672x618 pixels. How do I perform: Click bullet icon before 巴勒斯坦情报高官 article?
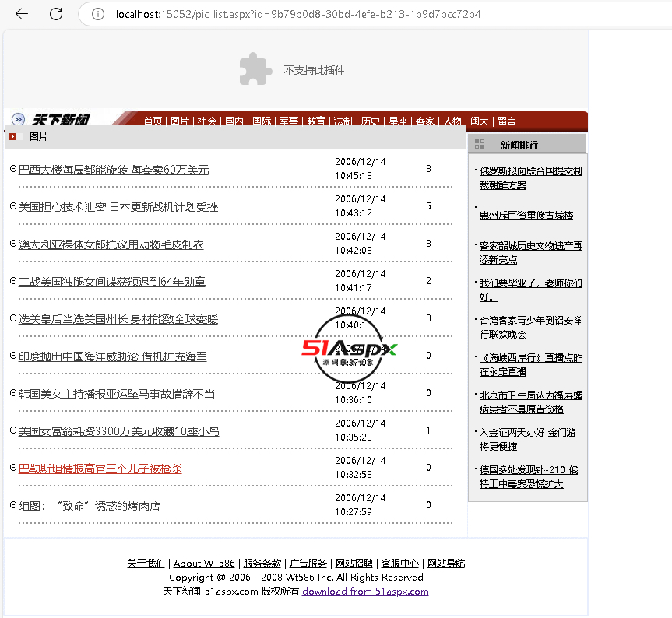13,467
